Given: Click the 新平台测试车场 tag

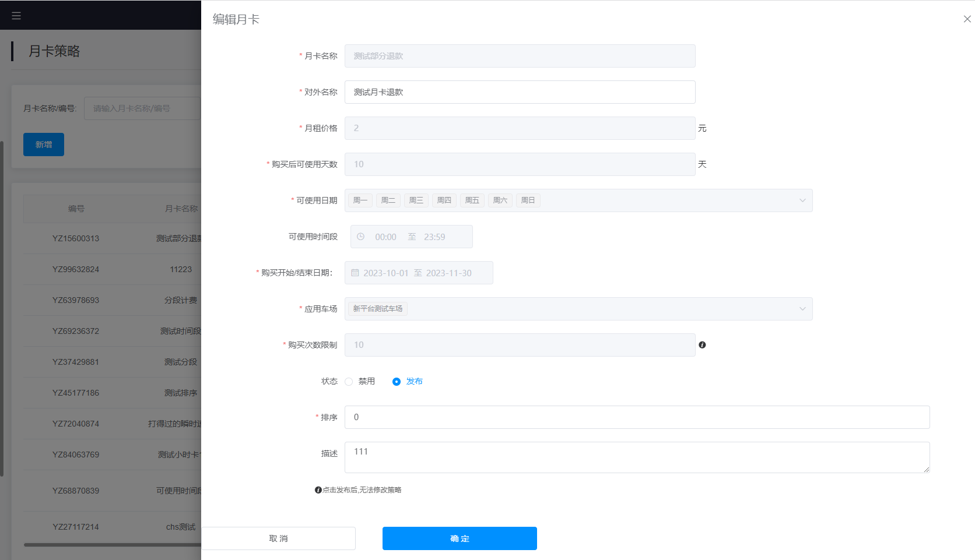Looking at the screenshot, I should click(377, 309).
